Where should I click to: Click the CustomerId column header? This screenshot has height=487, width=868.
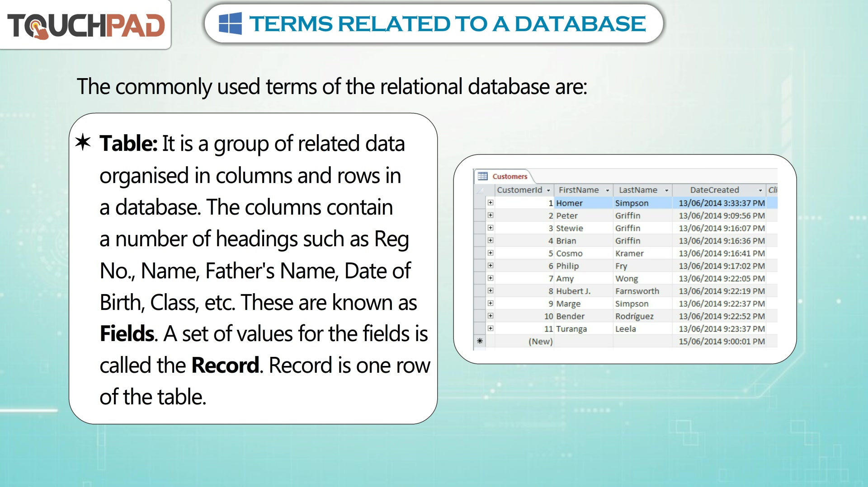[524, 190]
